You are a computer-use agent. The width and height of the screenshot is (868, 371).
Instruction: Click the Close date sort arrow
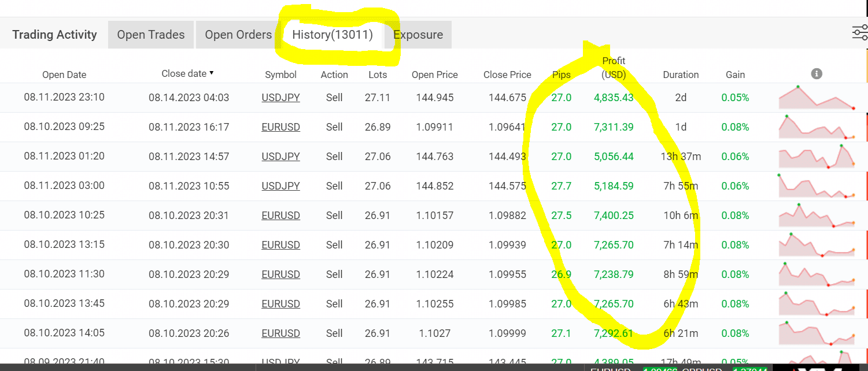212,73
